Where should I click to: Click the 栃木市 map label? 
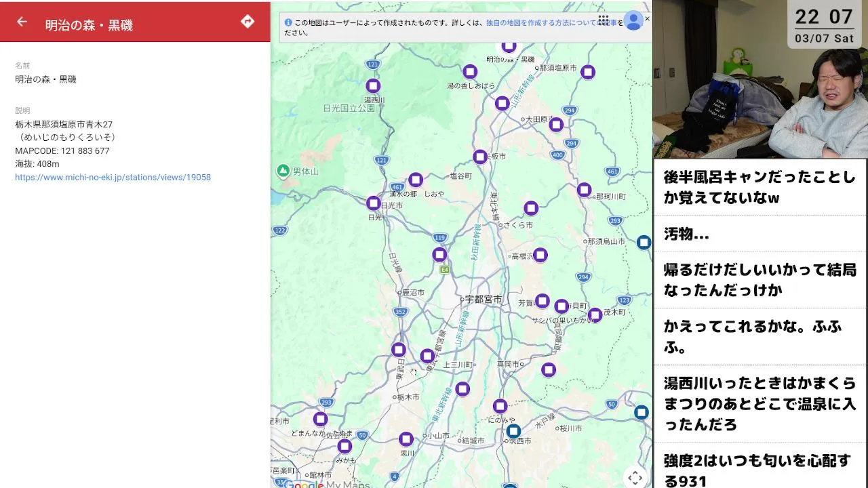tap(408, 397)
